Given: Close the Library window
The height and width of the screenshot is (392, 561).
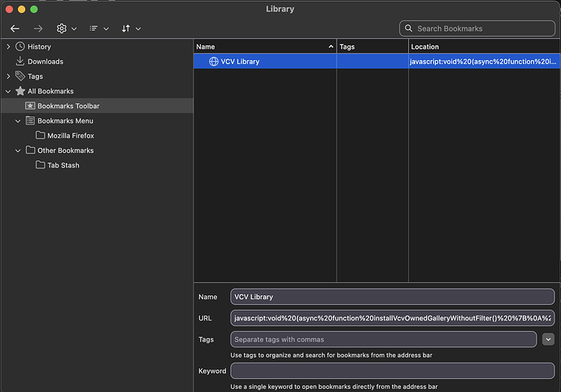Looking at the screenshot, I should pos(9,9).
